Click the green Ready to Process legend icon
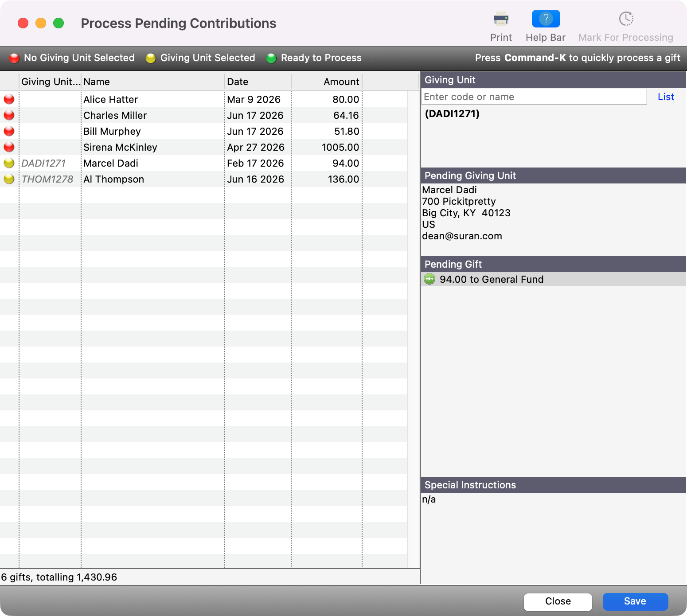The height and width of the screenshot is (616, 687). [271, 58]
